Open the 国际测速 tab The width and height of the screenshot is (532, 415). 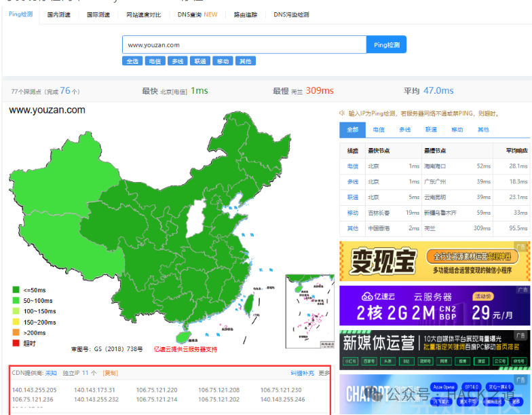tap(98, 15)
